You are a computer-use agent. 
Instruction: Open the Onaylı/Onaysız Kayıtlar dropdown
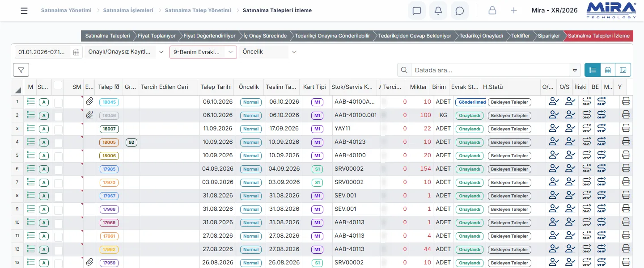(126, 52)
